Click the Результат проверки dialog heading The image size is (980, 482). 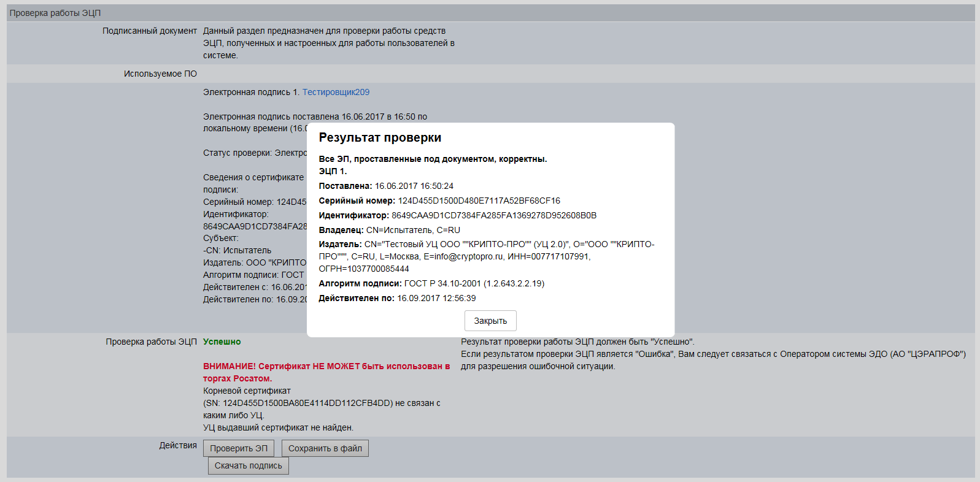(x=380, y=138)
